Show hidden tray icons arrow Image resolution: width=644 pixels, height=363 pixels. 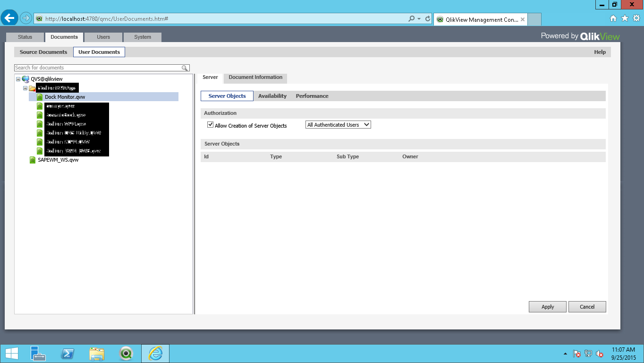pos(565,354)
